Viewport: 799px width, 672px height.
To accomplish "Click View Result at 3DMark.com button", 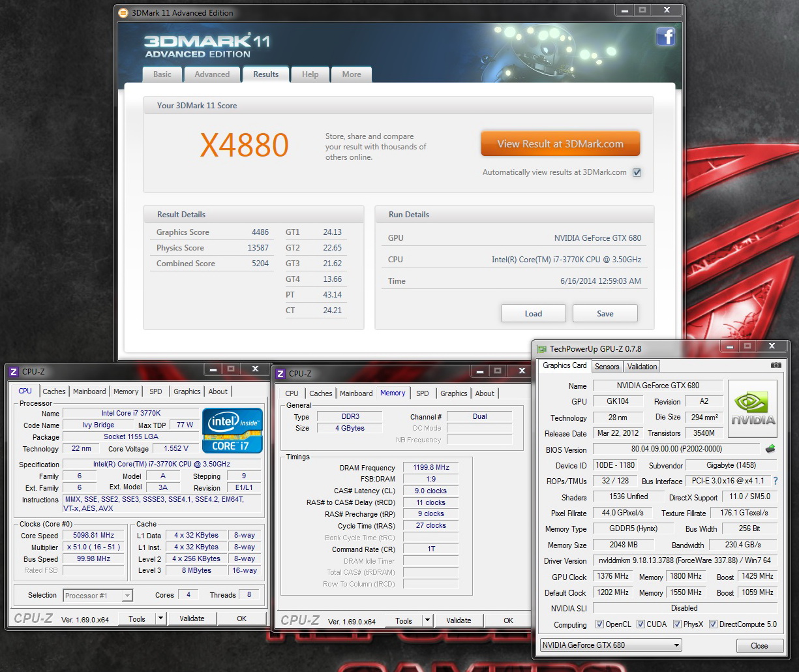I will (x=560, y=144).
